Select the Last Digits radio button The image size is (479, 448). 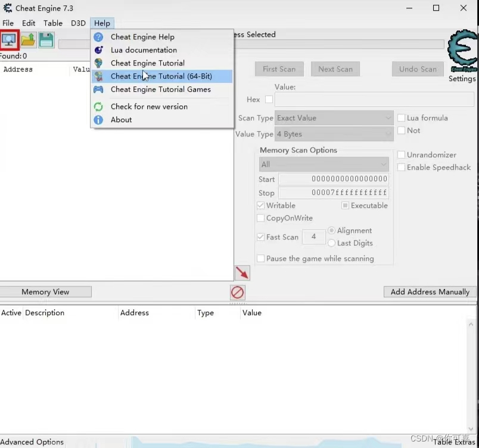pyautogui.click(x=331, y=243)
